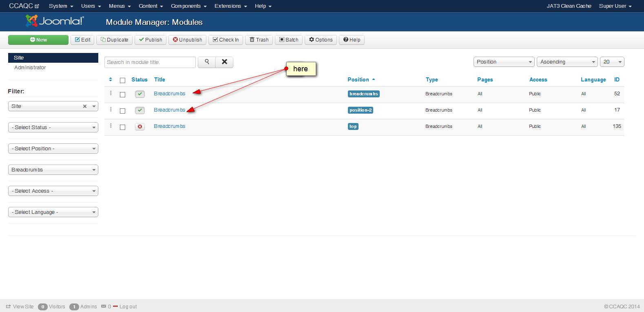Open the Breadcrumbs type filter dropdown
This screenshot has width=644, height=312.
53,170
